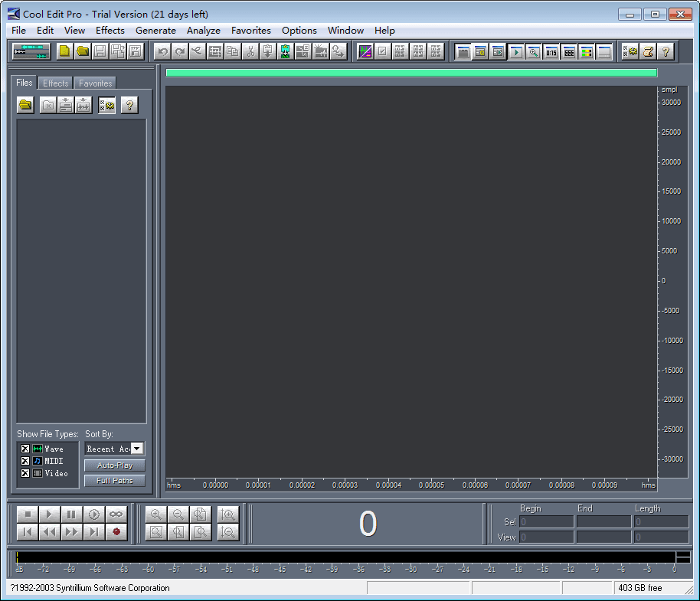
Task: Click the Zoom In Vertically button
Action: 227,514
